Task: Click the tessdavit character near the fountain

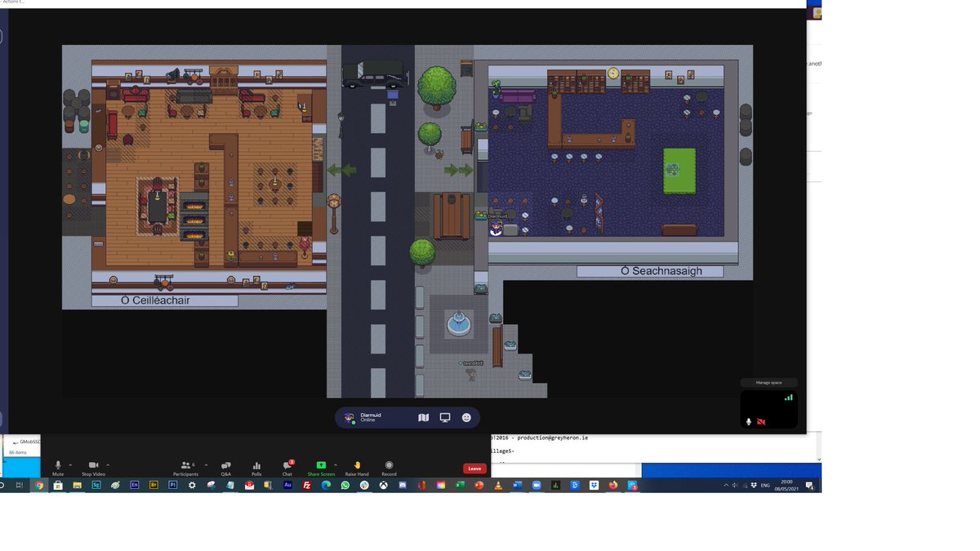Action: [471, 375]
